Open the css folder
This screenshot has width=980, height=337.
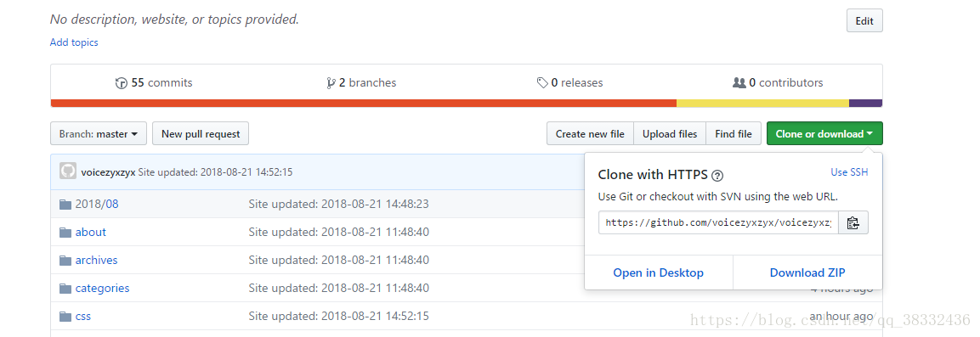(83, 317)
